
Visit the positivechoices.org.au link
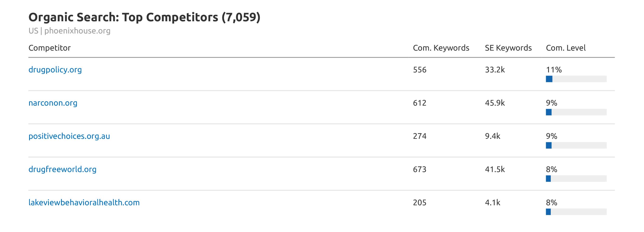(x=69, y=136)
